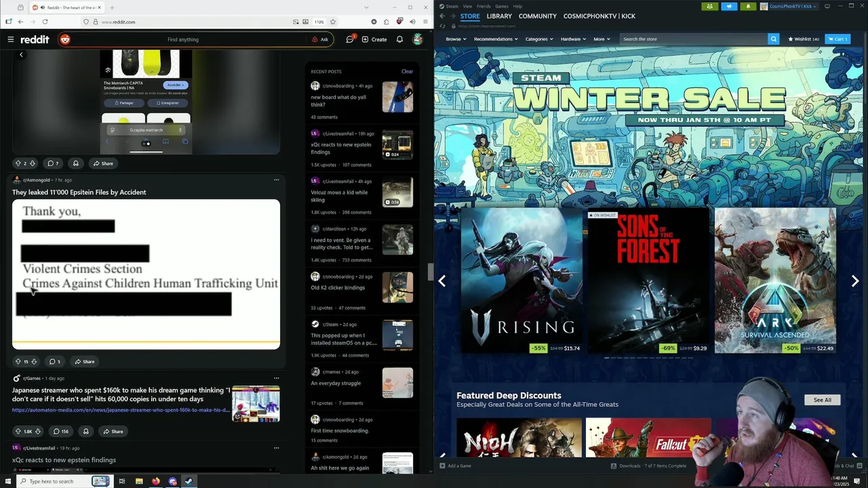Image resolution: width=868 pixels, height=488 pixels.
Task: Switch to Steam COMMUNITY tab
Action: coord(538,16)
